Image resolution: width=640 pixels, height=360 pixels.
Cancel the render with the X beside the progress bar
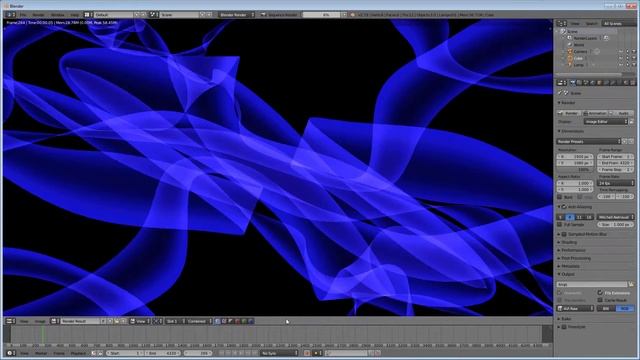345,15
